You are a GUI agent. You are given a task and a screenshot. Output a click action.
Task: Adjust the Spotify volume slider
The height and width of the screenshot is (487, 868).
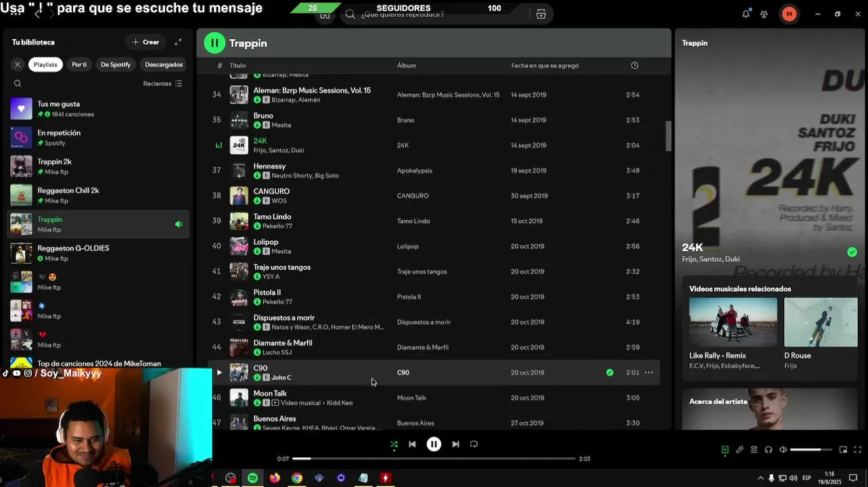810,450
